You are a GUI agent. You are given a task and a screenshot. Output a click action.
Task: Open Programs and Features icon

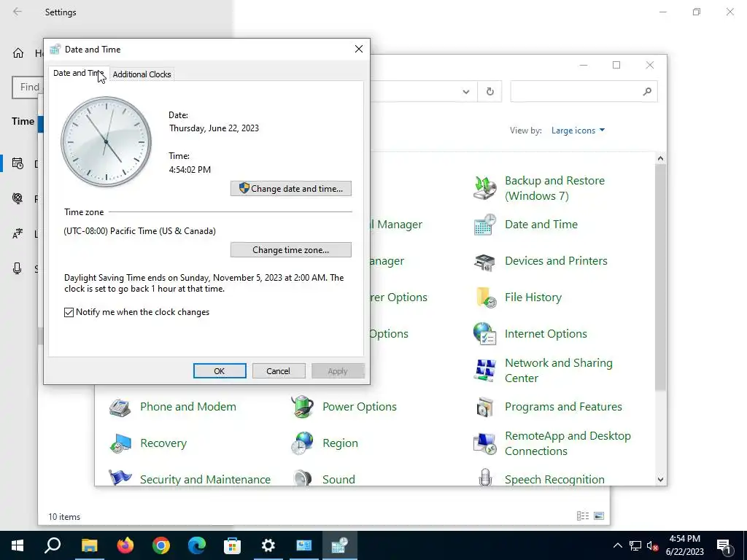pyautogui.click(x=485, y=407)
